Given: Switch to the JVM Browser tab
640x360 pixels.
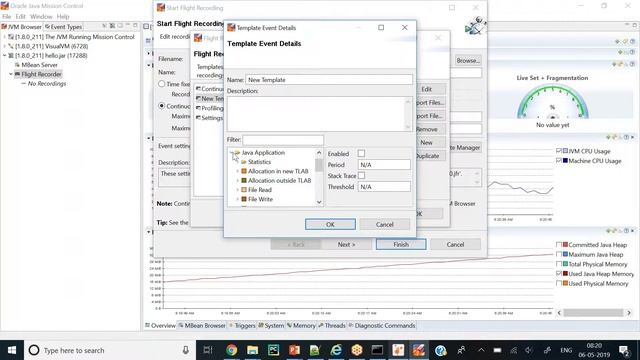Looking at the screenshot, I should click(x=22, y=27).
